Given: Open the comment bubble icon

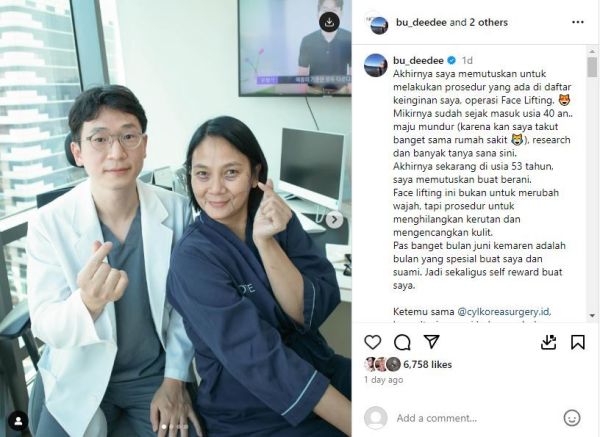Looking at the screenshot, I should coord(402,342).
